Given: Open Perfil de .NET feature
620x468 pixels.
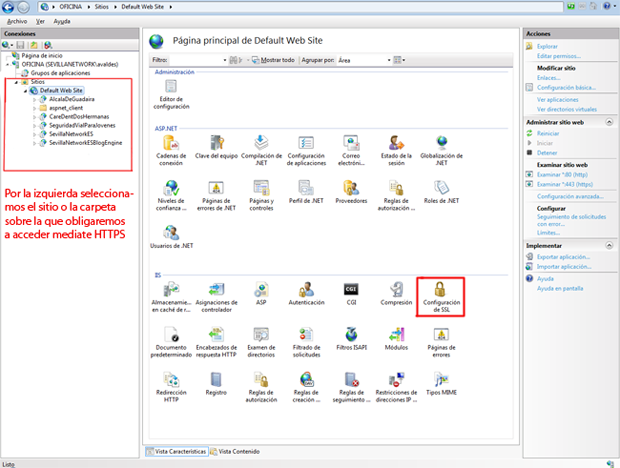Looking at the screenshot, I should 306,192.
